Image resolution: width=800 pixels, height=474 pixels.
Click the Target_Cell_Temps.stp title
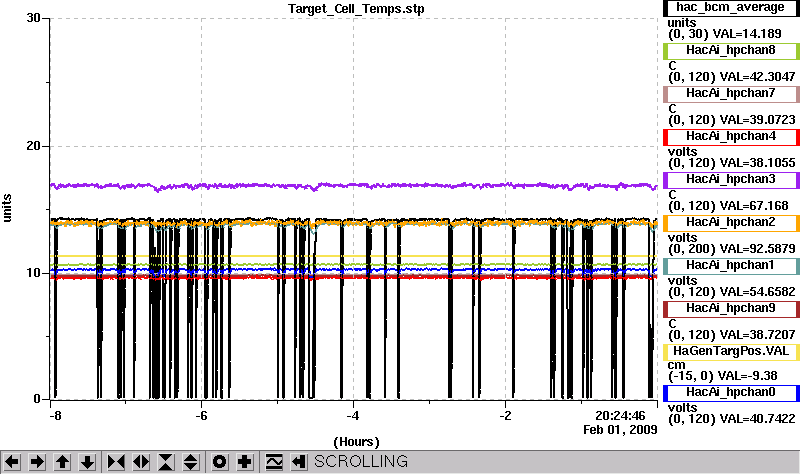(356, 9)
